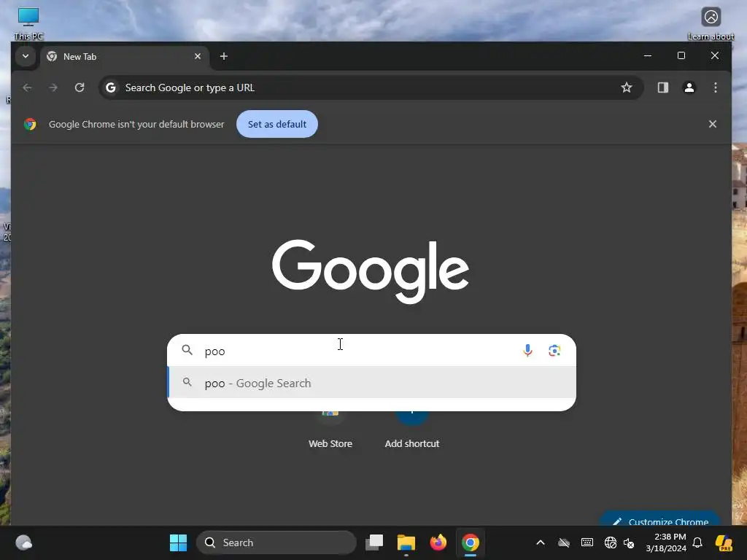Open the notifications bell

(x=697, y=542)
